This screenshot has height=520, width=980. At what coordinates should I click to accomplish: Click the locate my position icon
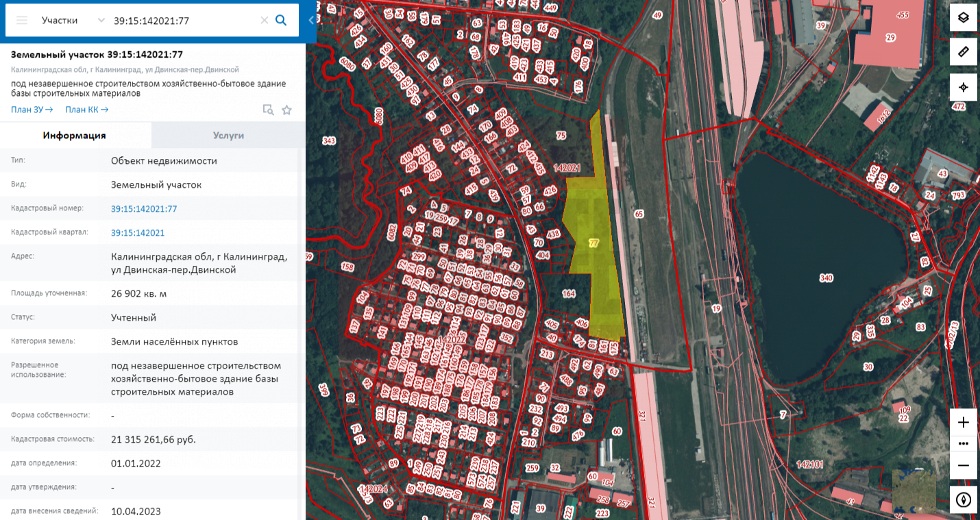coord(963,87)
